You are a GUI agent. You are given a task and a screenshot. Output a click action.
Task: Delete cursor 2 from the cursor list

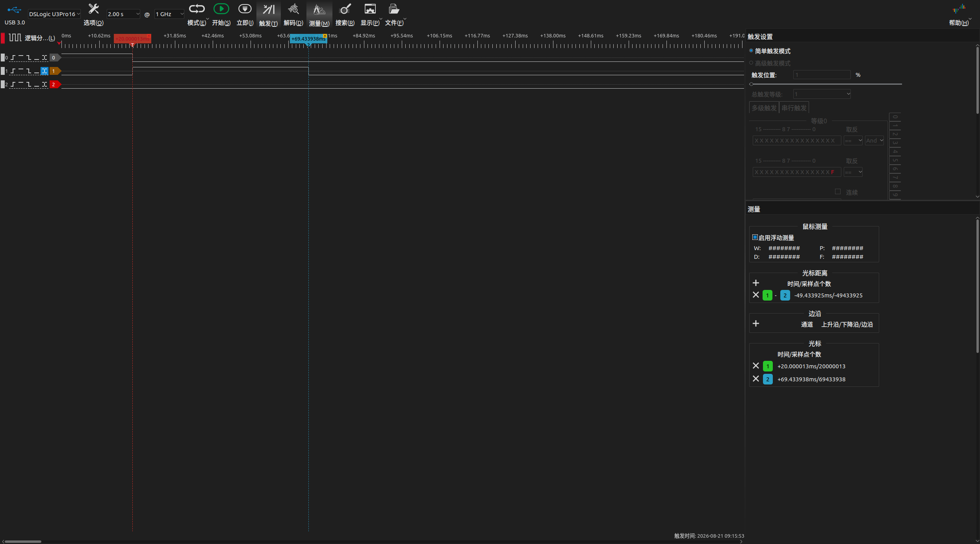point(755,379)
